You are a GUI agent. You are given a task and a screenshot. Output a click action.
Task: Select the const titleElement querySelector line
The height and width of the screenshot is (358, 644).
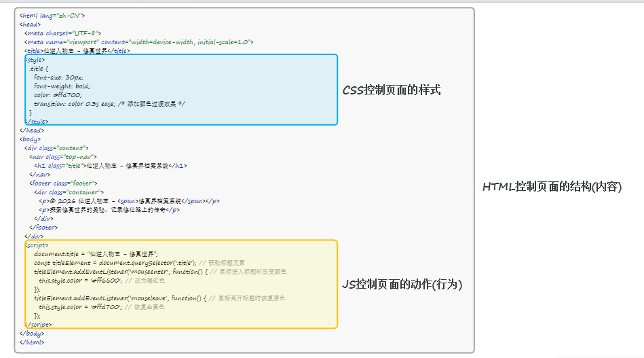click(140, 263)
